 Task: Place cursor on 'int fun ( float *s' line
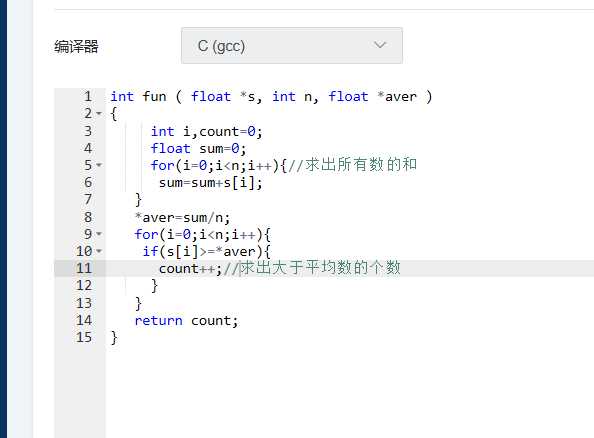(x=271, y=97)
